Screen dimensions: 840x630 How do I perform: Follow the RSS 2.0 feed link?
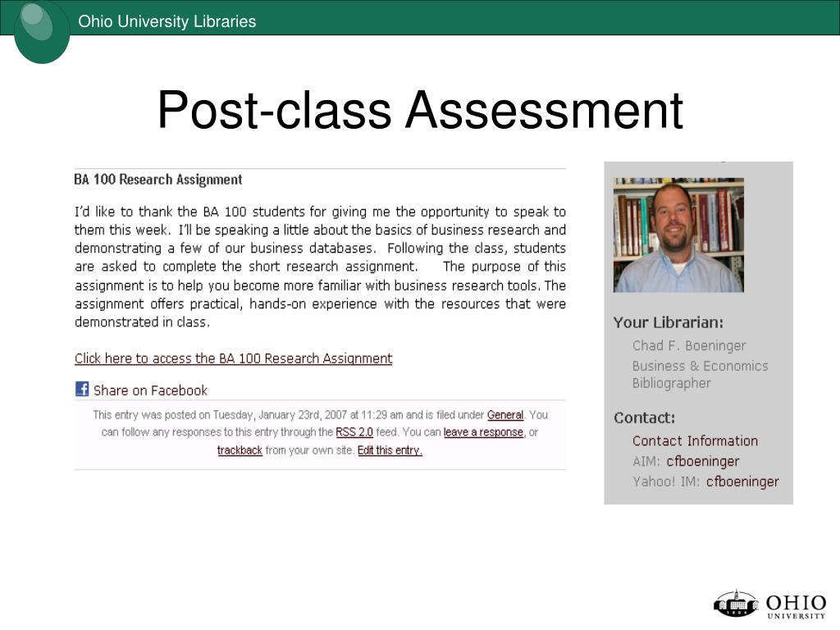pos(354,432)
